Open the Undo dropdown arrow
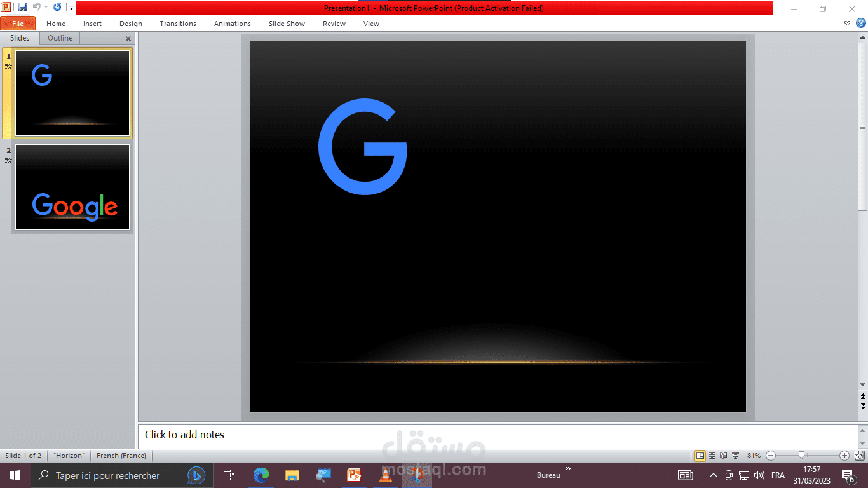868x488 pixels. 46,6
